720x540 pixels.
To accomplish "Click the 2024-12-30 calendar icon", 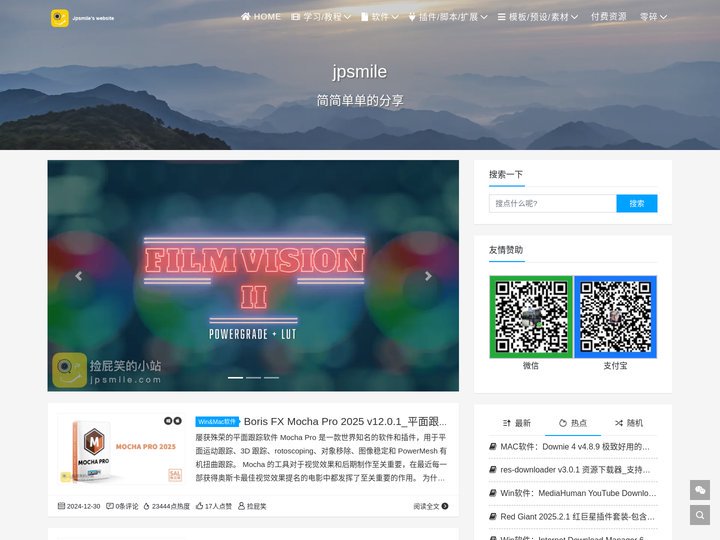I will click(61, 506).
